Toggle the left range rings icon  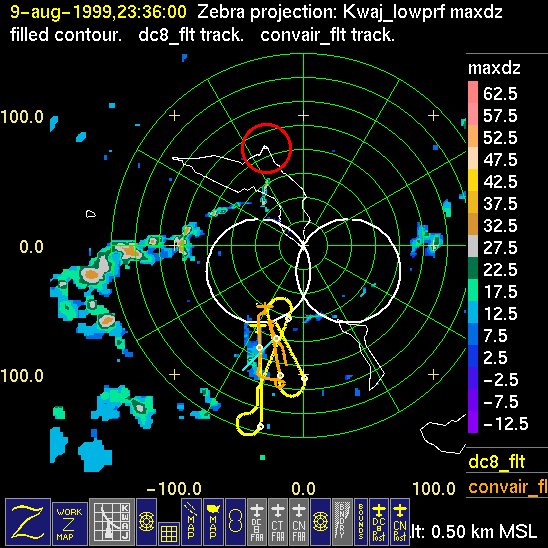(x=146, y=522)
